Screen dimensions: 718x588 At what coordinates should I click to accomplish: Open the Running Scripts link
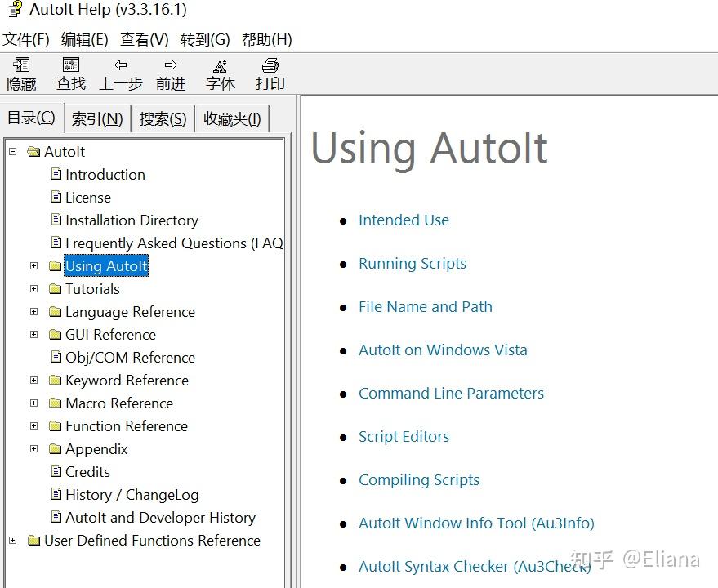pos(412,263)
